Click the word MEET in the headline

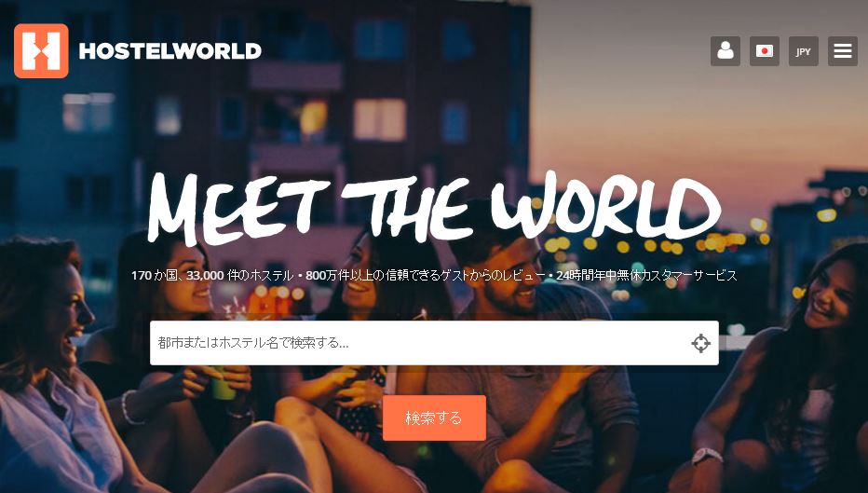238,208
